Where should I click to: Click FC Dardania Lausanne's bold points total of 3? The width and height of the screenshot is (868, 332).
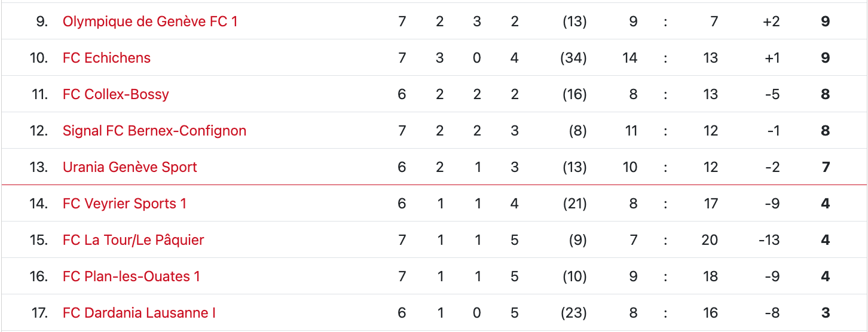[x=826, y=313]
